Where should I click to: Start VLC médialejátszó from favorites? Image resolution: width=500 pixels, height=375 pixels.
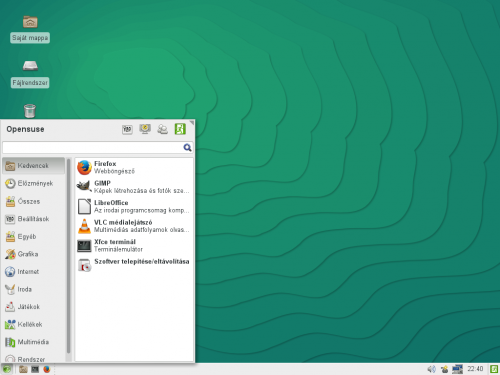[134, 226]
